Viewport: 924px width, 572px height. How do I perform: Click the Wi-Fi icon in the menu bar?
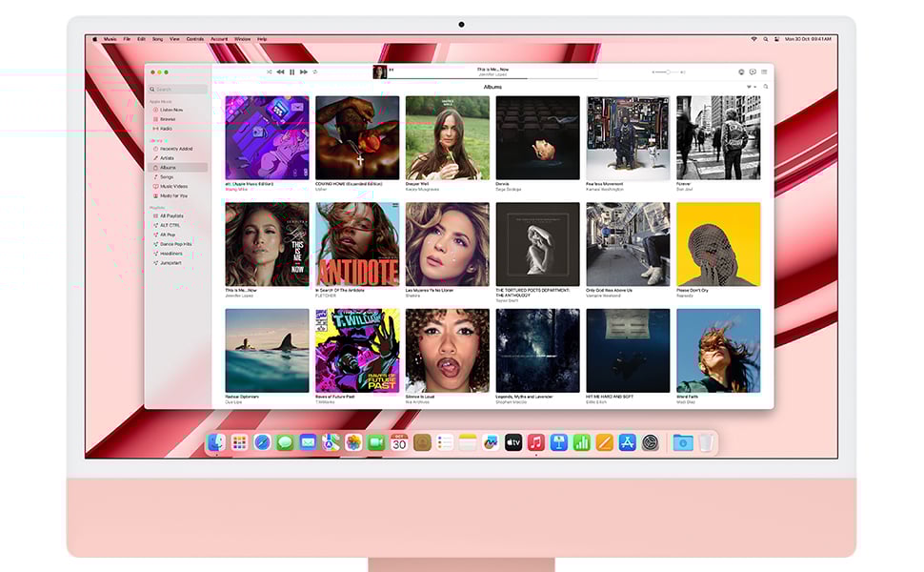tap(753, 39)
